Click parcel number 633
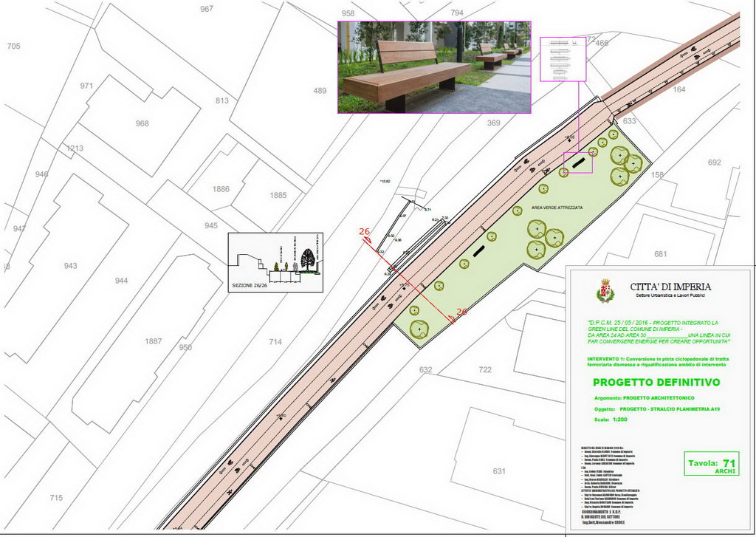This screenshot has width=756, height=537. click(x=629, y=121)
